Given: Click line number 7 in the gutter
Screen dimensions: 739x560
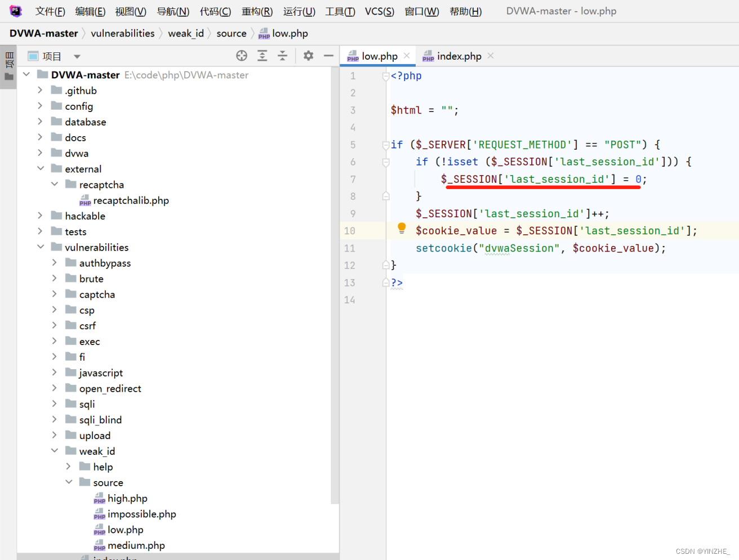Looking at the screenshot, I should tap(353, 179).
